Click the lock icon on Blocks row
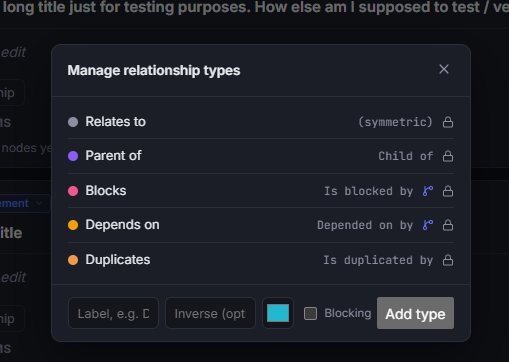Viewport: 509px width, 362px height. [448, 191]
